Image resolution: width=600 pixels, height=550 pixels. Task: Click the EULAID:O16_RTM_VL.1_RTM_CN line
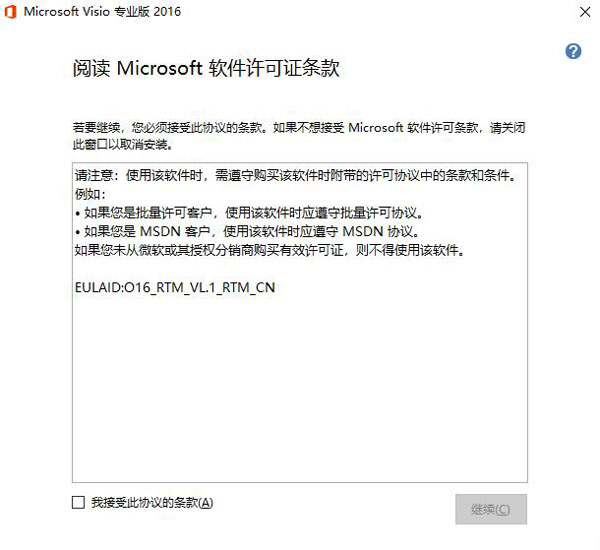[175, 288]
